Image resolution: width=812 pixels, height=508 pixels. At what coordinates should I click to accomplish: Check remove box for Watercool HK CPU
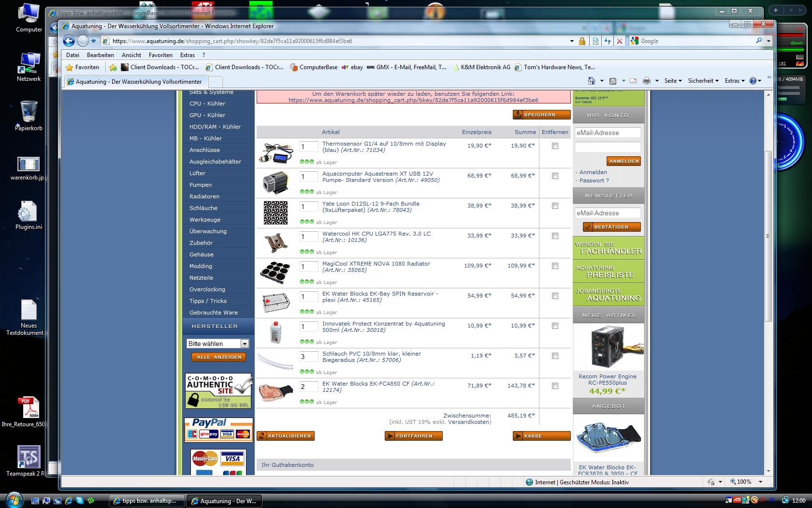tap(555, 236)
